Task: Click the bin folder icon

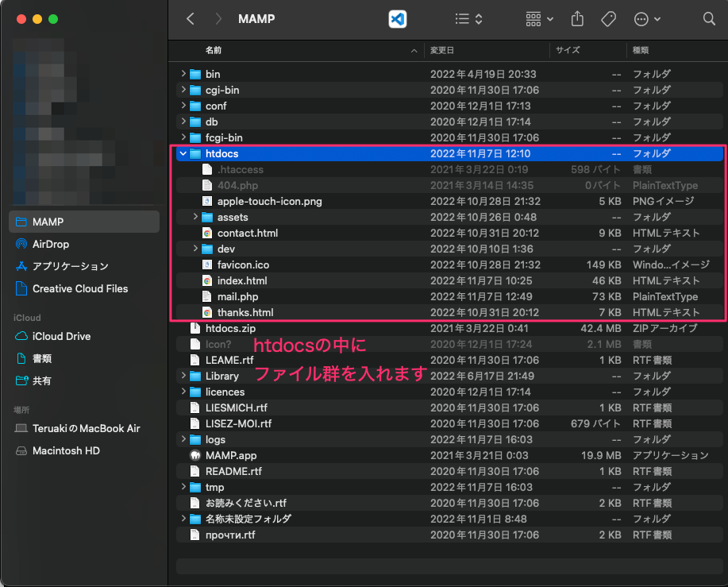Action: coord(195,75)
